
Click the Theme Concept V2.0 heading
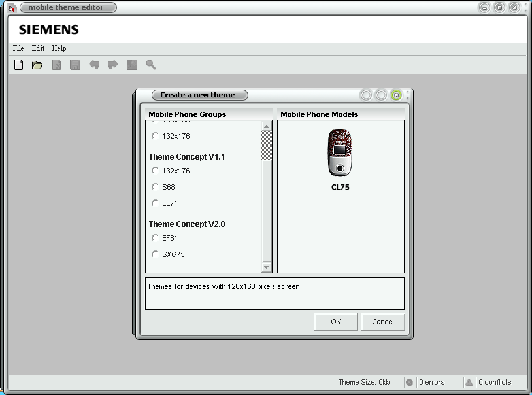click(x=187, y=224)
